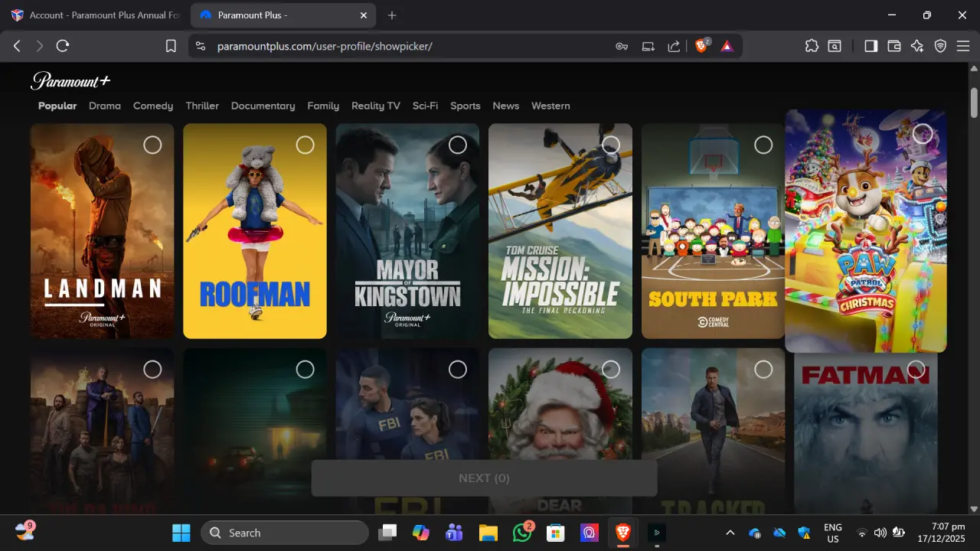980x551 pixels.
Task: Switch to the Family category
Action: coord(323,106)
